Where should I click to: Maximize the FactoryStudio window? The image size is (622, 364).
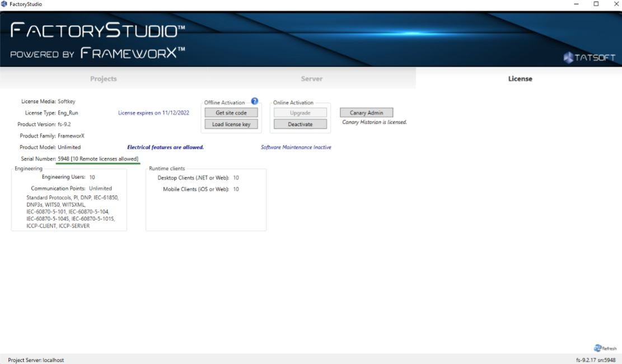[x=596, y=4]
